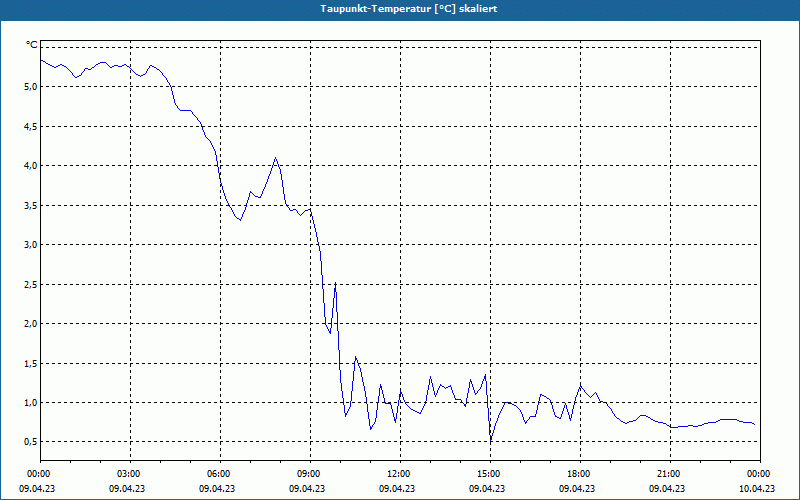Select the "4,0" y-axis value
Viewport: 800px width, 500px height.
(x=31, y=166)
